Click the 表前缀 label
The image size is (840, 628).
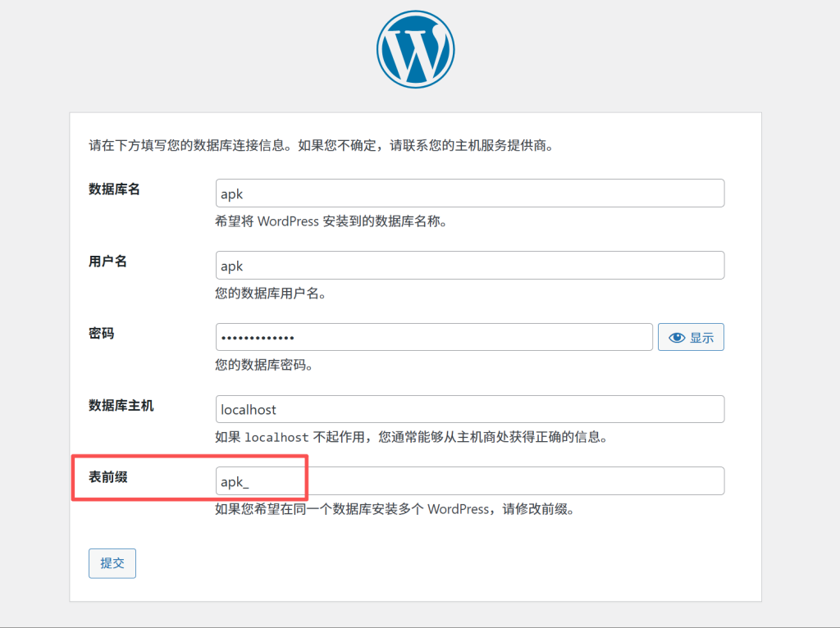tap(107, 477)
